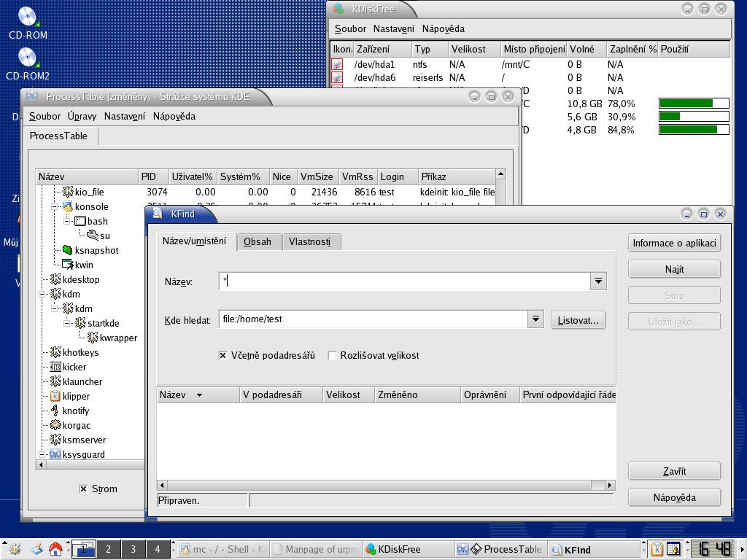Screen dimensions: 747x560
Task: Click the klipper process icon
Action: point(55,396)
